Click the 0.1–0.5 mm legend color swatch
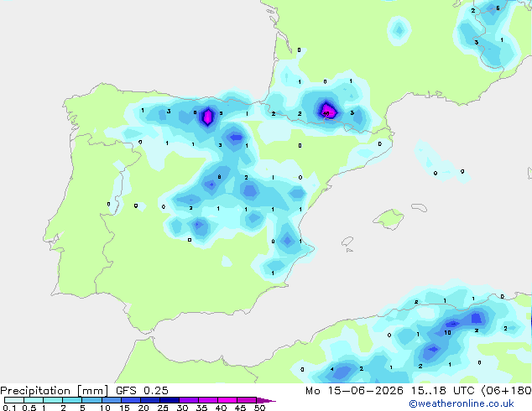Viewport: 532px width, 411px height. click(14, 400)
